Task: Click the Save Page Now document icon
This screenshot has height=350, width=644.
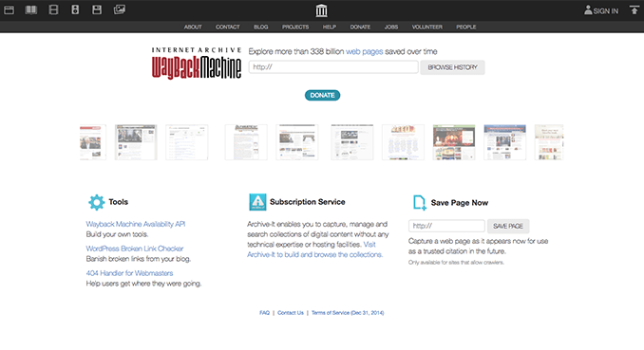Action: (x=419, y=203)
